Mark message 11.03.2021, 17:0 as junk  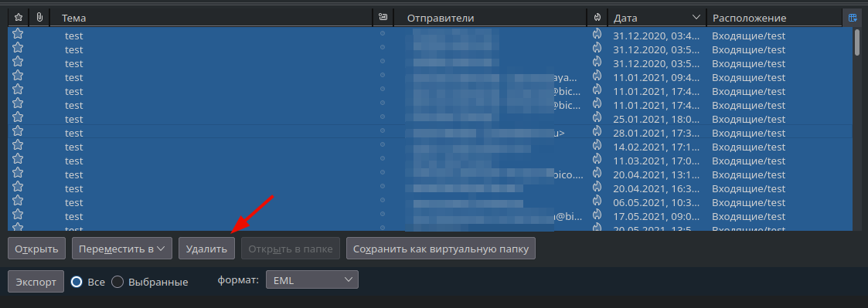(597, 159)
